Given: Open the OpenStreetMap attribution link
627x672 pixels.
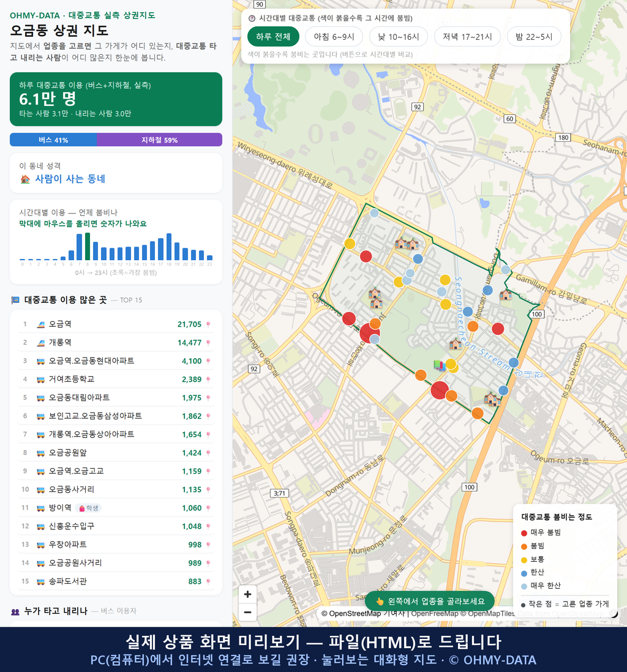Looking at the screenshot, I should (351, 614).
